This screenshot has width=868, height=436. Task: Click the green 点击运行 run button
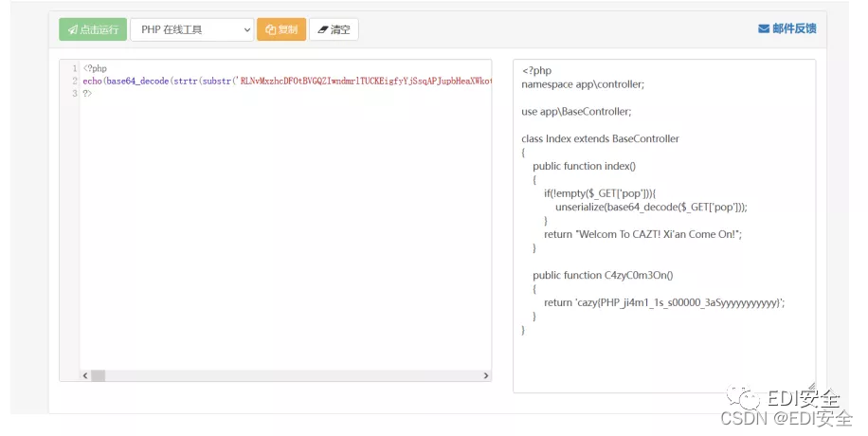[93, 29]
